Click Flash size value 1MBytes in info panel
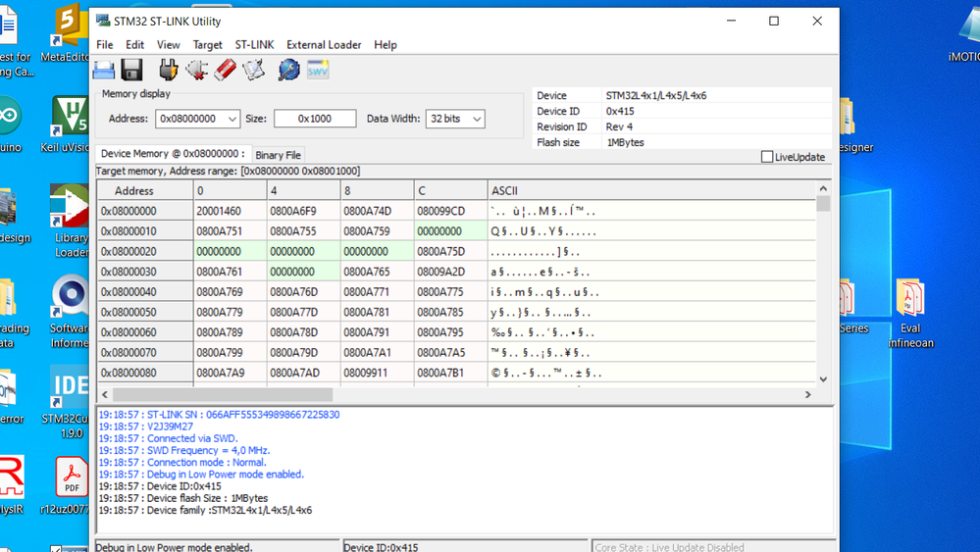Image resolution: width=980 pixels, height=552 pixels. click(x=625, y=142)
